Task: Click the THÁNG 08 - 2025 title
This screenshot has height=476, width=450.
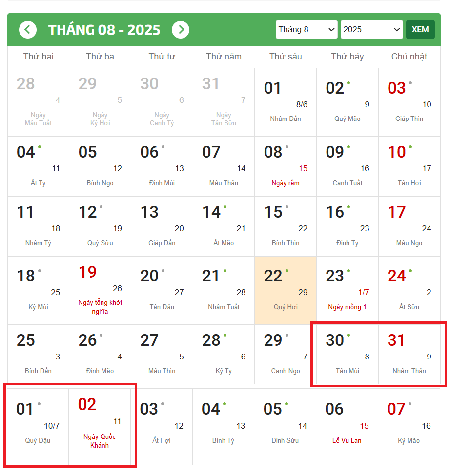Action: click(104, 30)
